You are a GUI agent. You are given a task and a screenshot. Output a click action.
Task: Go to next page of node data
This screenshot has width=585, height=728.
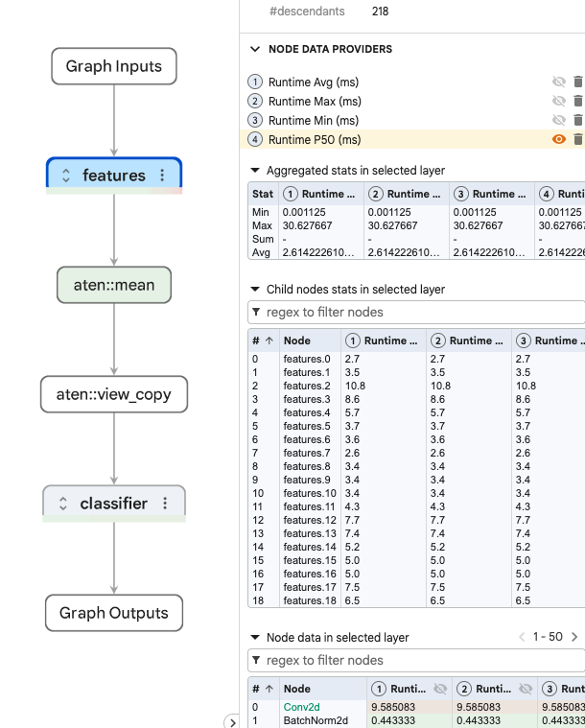click(x=574, y=637)
